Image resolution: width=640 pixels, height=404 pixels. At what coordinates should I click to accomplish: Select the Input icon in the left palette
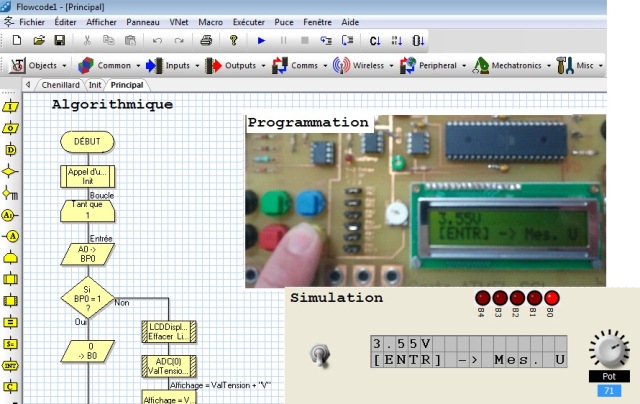pyautogui.click(x=13, y=106)
